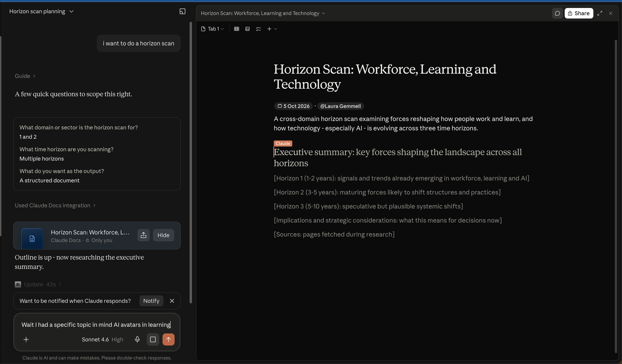Open the Tab 1 dropdown
This screenshot has height=364, width=622.
pos(213,29)
